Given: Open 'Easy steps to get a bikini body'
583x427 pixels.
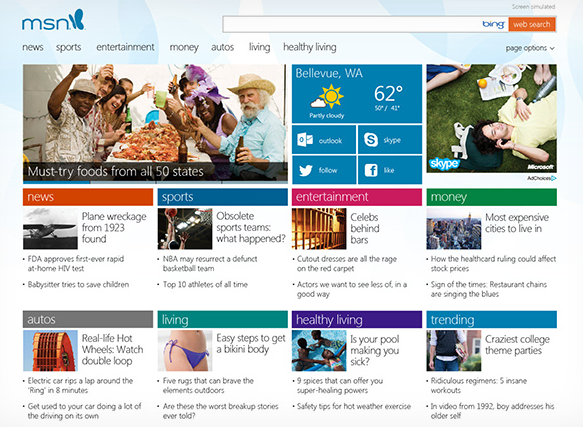Looking at the screenshot, I should [x=251, y=344].
